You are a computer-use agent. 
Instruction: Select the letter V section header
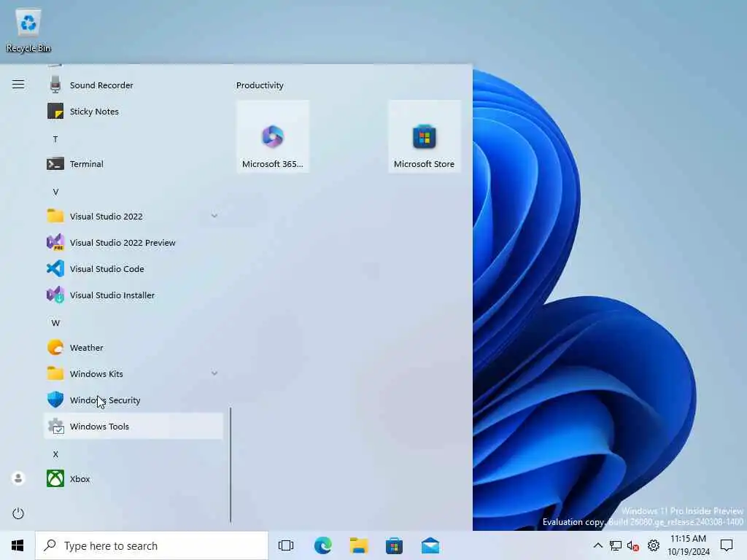pos(55,192)
